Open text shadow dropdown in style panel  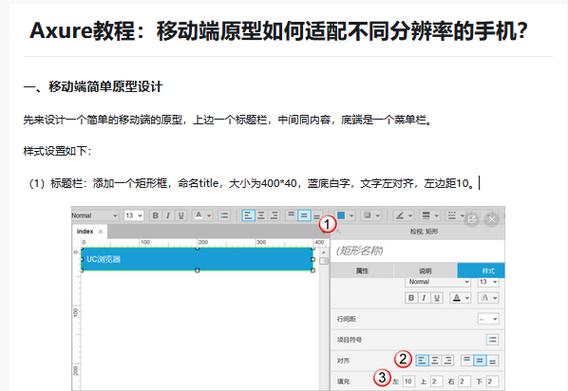click(x=488, y=298)
